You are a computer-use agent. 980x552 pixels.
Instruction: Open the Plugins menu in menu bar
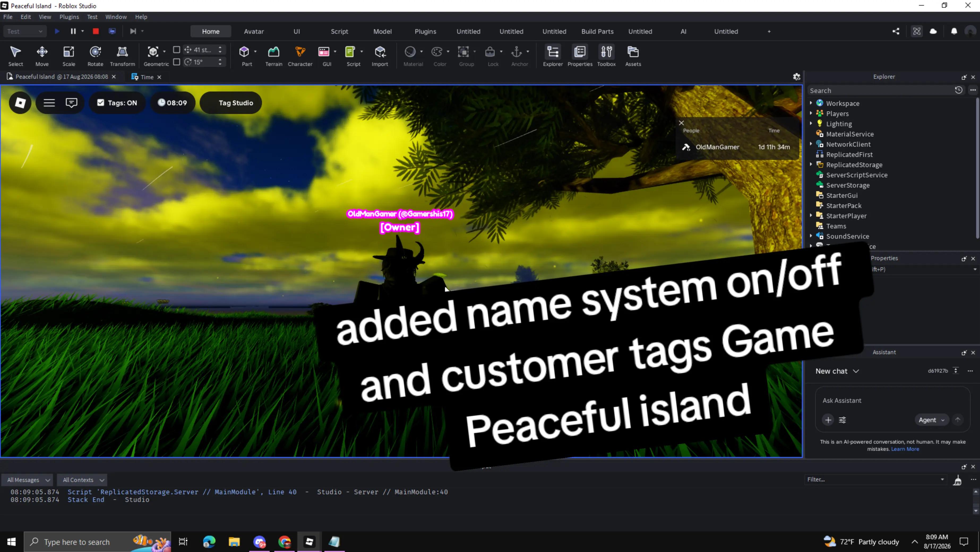coord(69,17)
